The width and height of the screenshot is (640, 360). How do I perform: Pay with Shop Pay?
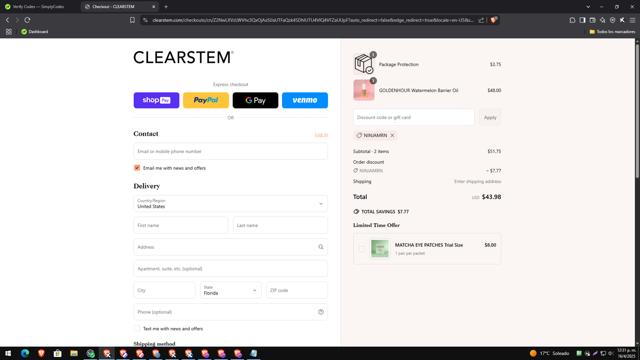(156, 100)
